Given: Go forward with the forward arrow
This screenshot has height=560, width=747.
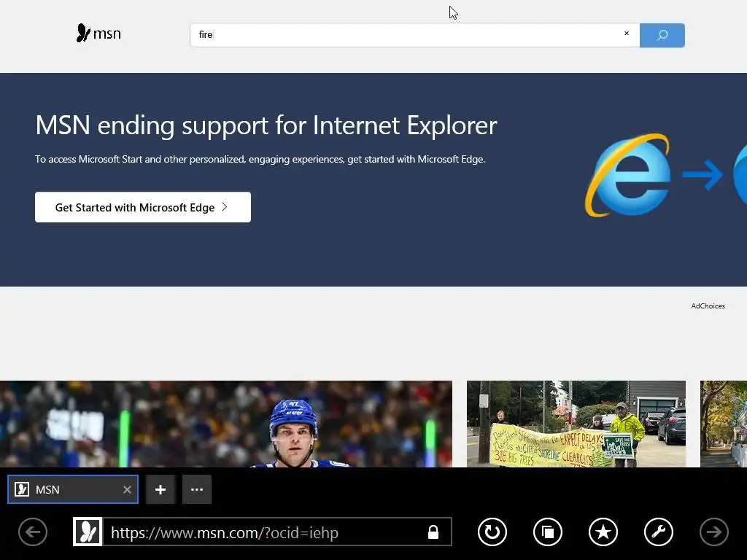Looking at the screenshot, I should point(714,532).
